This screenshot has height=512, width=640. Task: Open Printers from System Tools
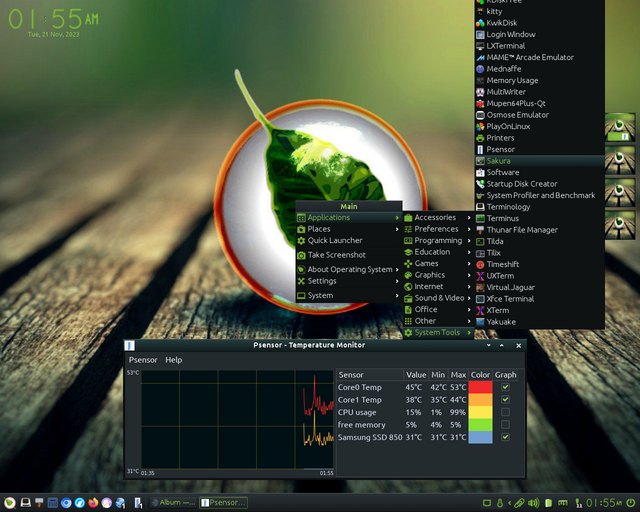540,138
